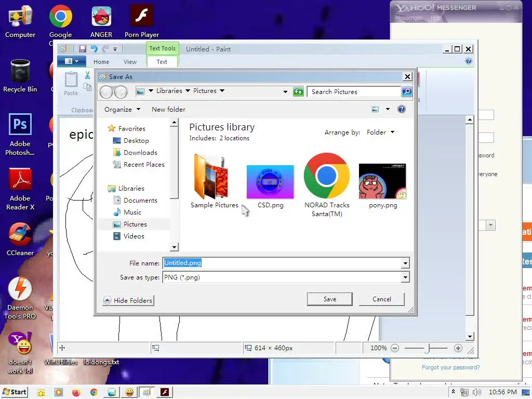532x399 pixels.
Task: Click into the Search Pictures field
Action: (353, 91)
